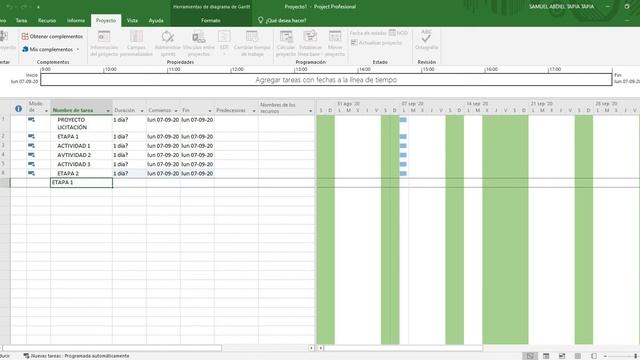The height and width of the screenshot is (360, 640).
Task: Click Obtener complementos
Action: click(x=52, y=36)
